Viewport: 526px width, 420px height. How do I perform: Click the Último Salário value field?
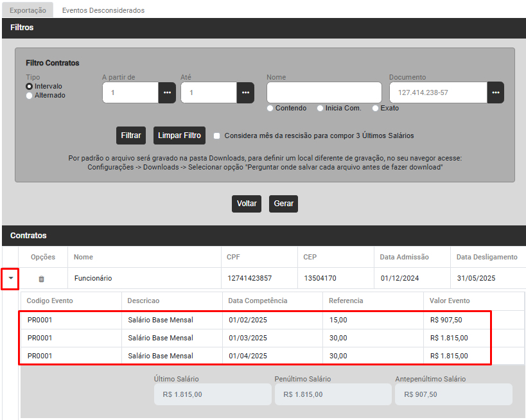212,394
